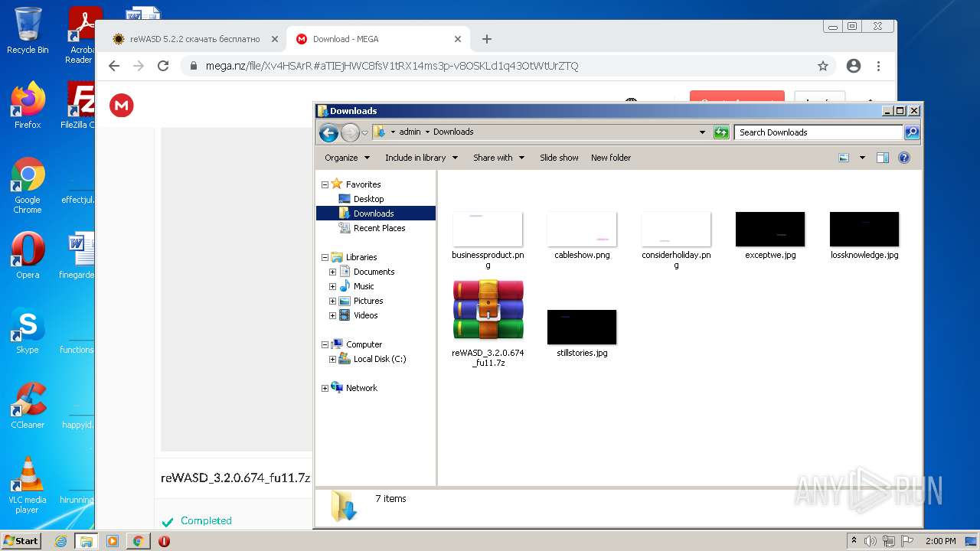The height and width of the screenshot is (551, 980).
Task: Click the Explorer refresh address button
Action: click(721, 132)
